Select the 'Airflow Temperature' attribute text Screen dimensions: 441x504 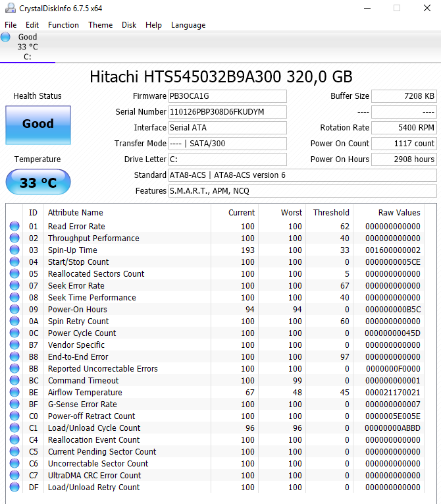(x=85, y=393)
